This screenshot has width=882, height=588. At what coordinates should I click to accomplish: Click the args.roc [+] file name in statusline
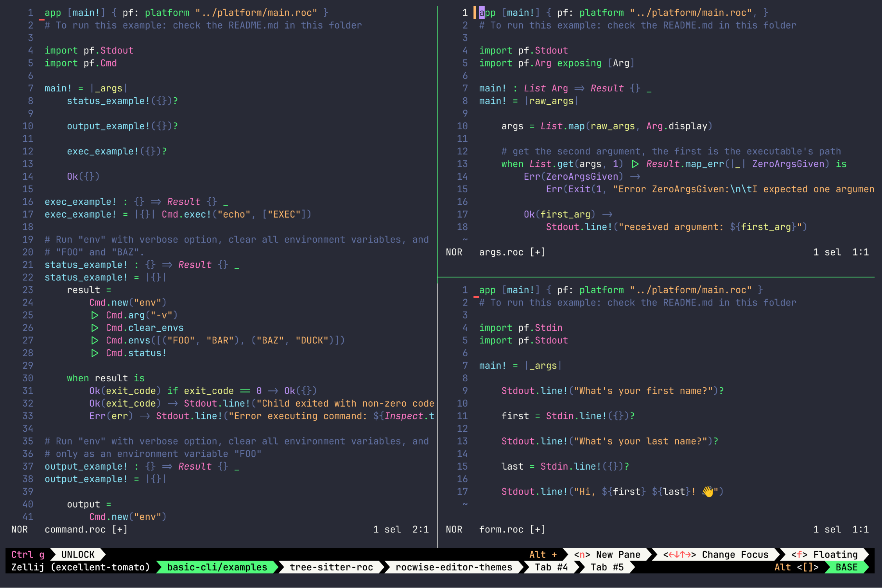pos(512,252)
